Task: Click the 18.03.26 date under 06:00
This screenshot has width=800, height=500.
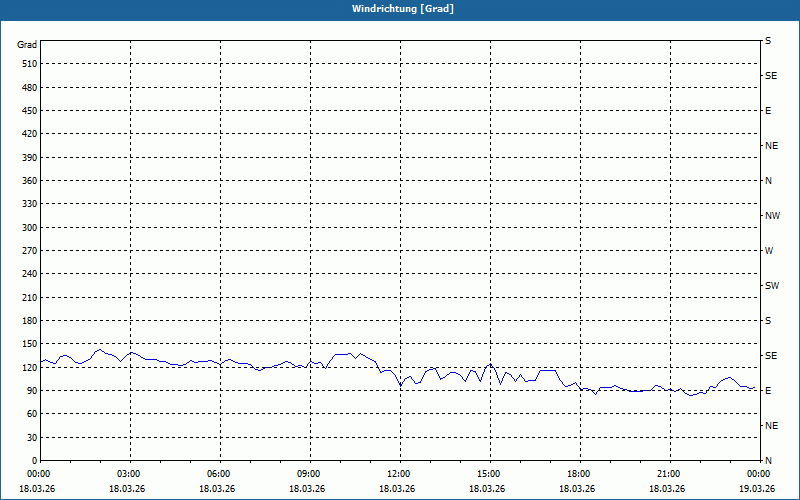Action: point(217,489)
